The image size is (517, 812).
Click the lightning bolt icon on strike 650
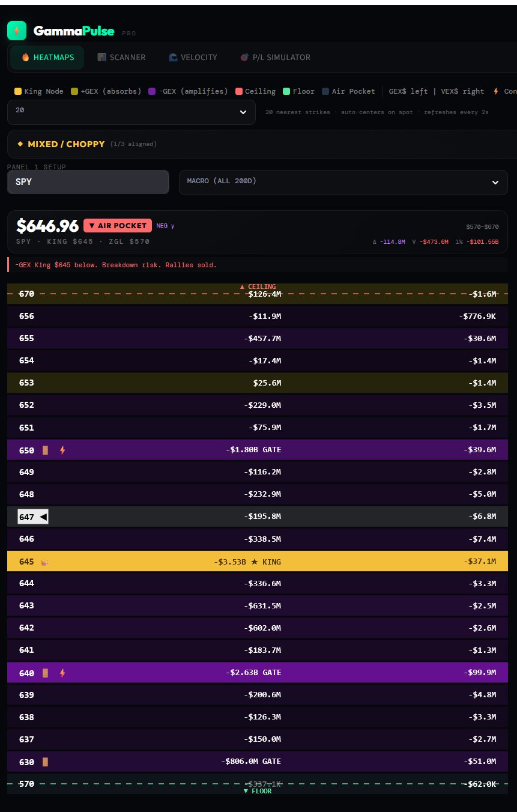(62, 450)
